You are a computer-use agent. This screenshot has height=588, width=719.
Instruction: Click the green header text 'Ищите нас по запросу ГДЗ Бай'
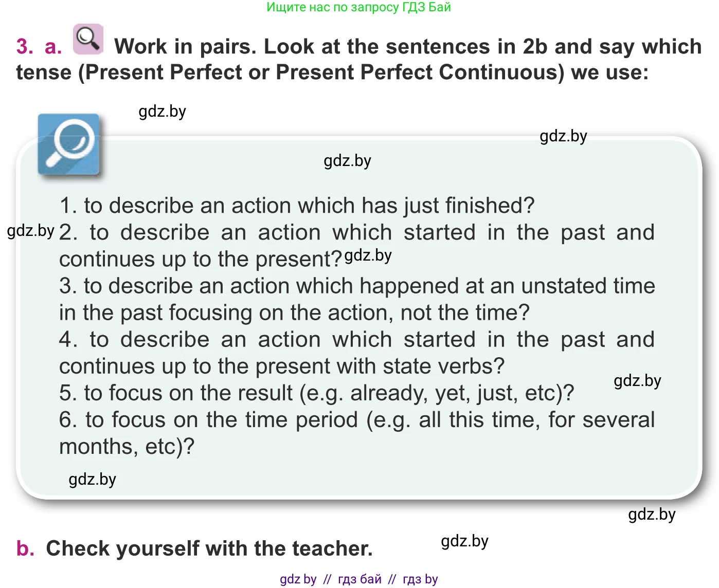click(x=358, y=7)
